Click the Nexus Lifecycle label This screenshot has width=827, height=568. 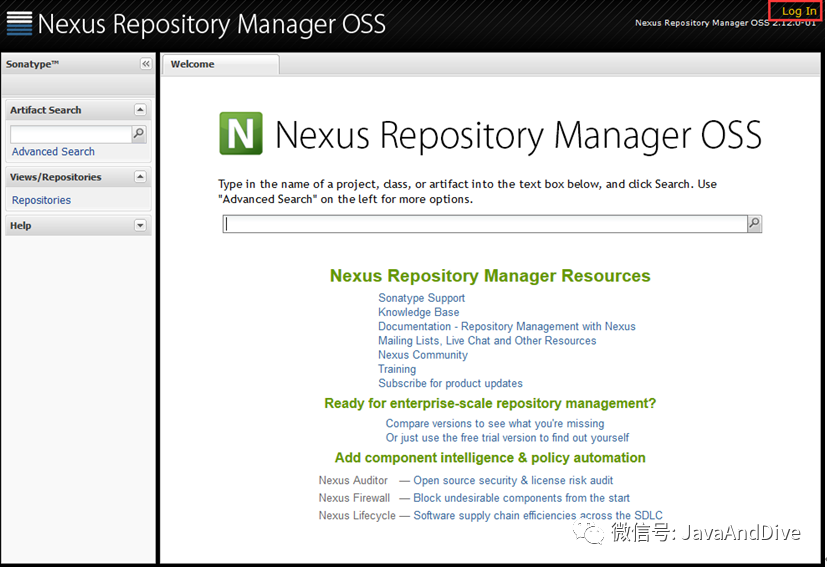pos(357,515)
